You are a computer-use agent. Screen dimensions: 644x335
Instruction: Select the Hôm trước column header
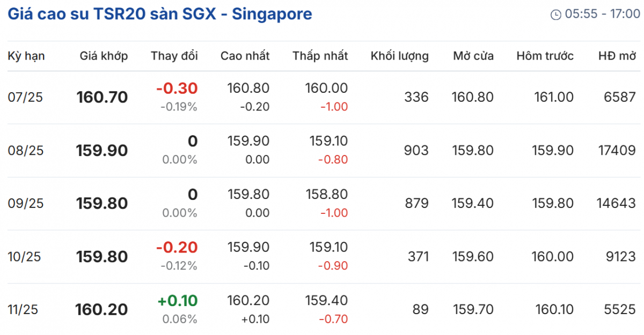click(x=545, y=56)
